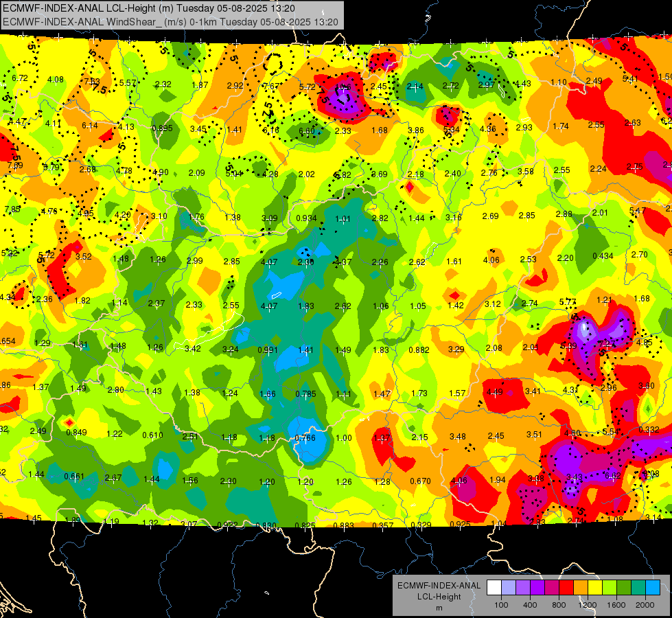This screenshot has width=672, height=618.
Task: Click the grid value '5.57'
Action: point(128,83)
